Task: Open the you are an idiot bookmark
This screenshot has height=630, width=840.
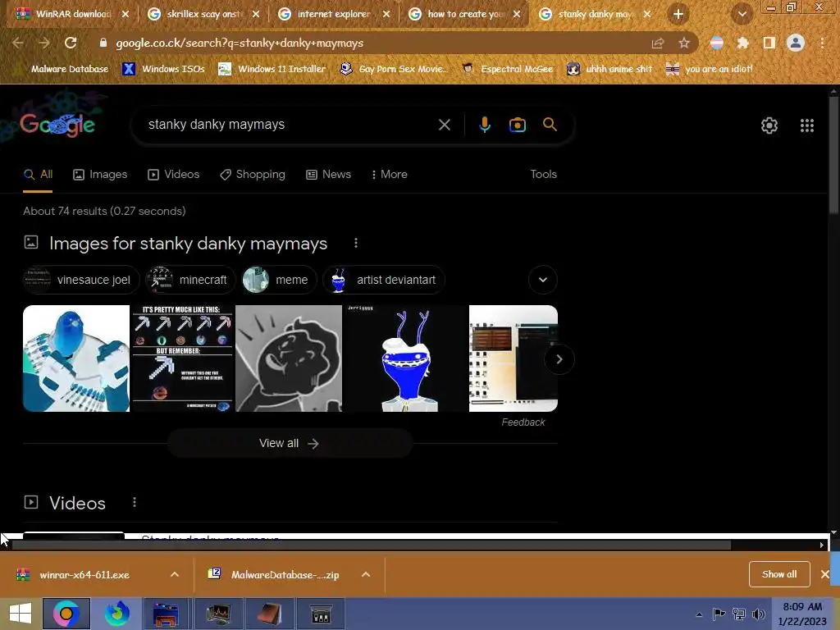Action: pos(710,69)
